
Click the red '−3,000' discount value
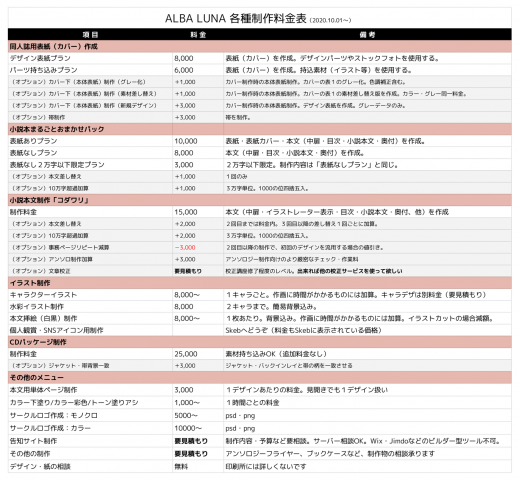click(185, 248)
